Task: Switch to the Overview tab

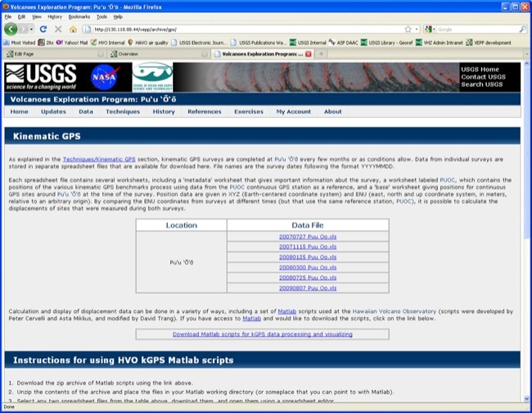Action: [x=159, y=54]
